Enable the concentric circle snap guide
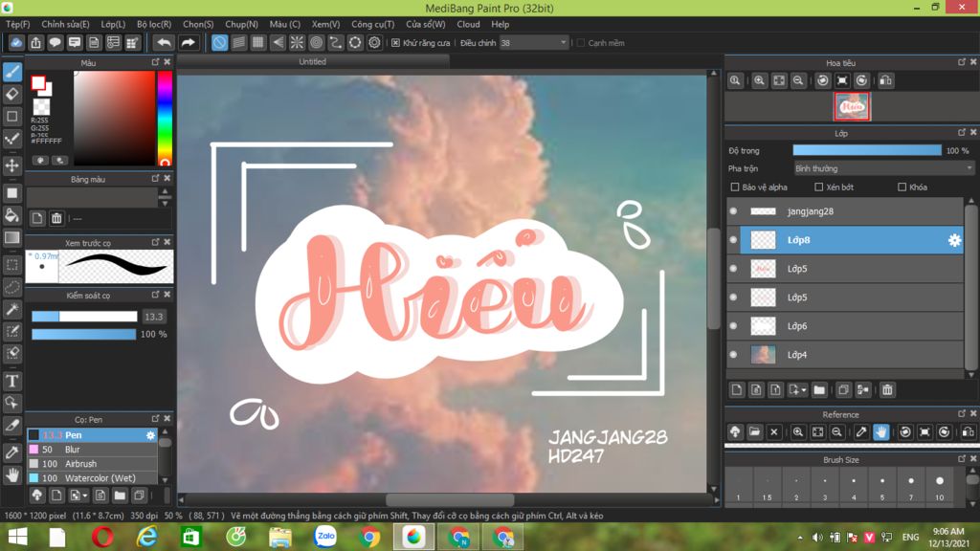 (x=316, y=42)
